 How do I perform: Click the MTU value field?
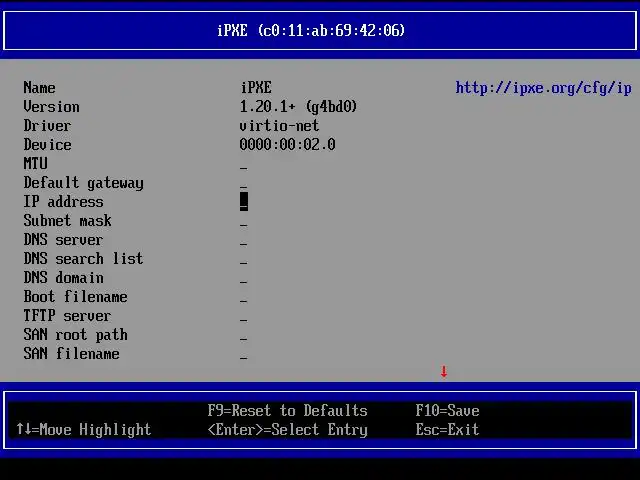coord(244,167)
